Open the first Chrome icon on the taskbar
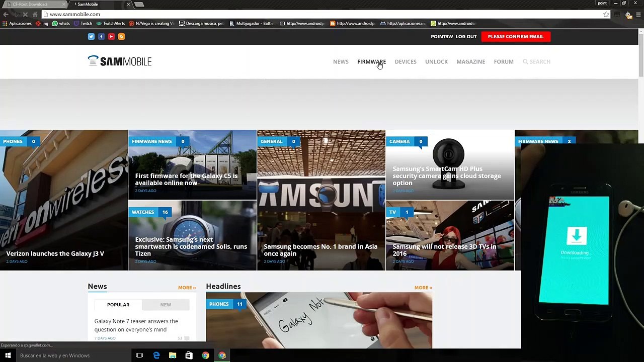This screenshot has height=362, width=644. point(206,355)
